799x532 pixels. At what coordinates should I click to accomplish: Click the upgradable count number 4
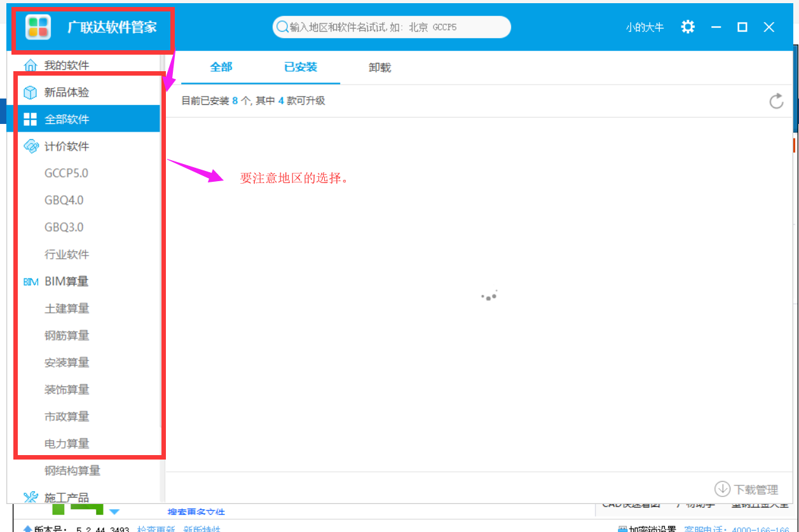click(x=281, y=100)
